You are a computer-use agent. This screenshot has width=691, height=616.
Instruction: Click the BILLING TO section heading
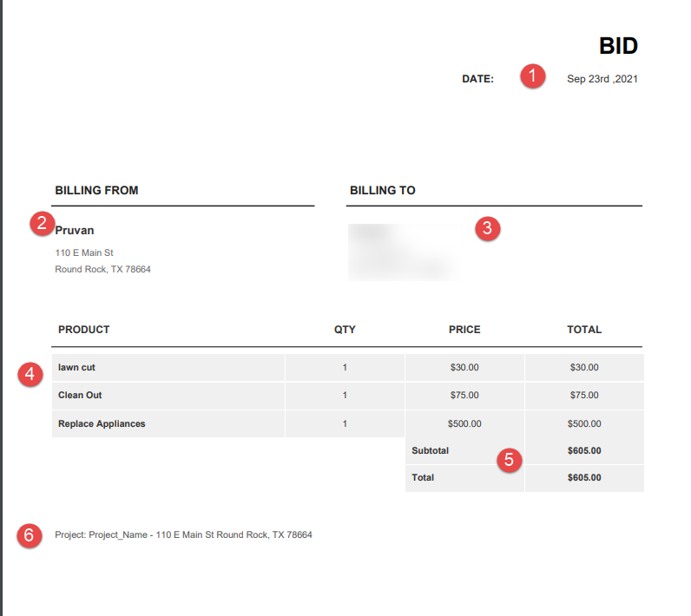pyautogui.click(x=382, y=190)
